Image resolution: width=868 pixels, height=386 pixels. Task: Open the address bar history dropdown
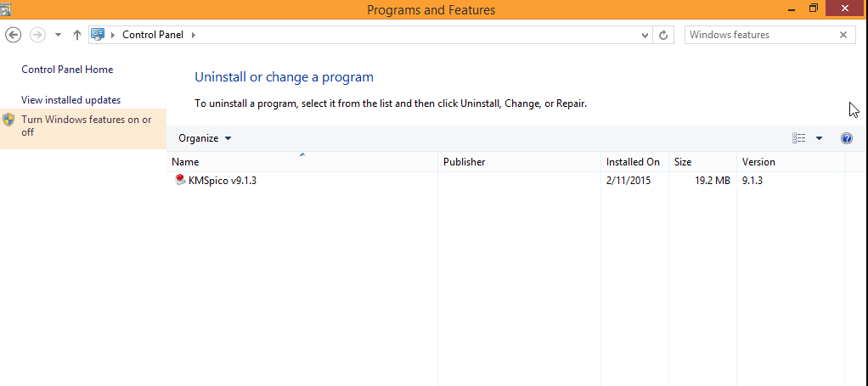coord(645,35)
